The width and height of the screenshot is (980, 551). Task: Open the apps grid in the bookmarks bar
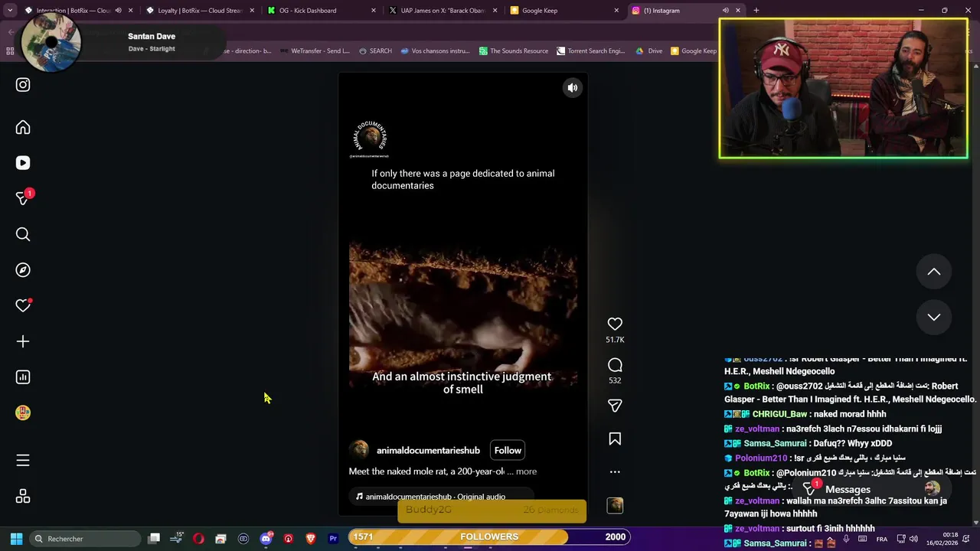10,51
